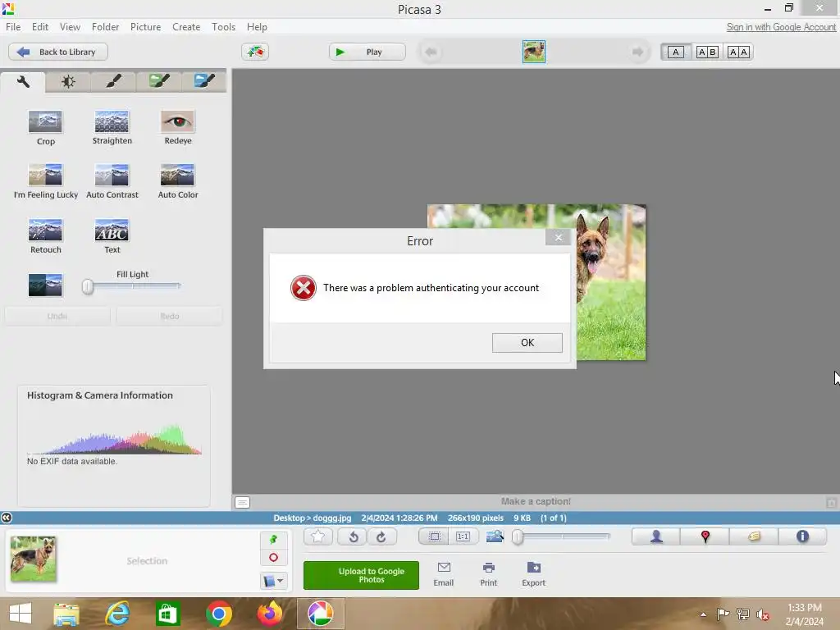Click the Fill Light preview icon
This screenshot has height=630, width=840.
pyautogui.click(x=45, y=285)
